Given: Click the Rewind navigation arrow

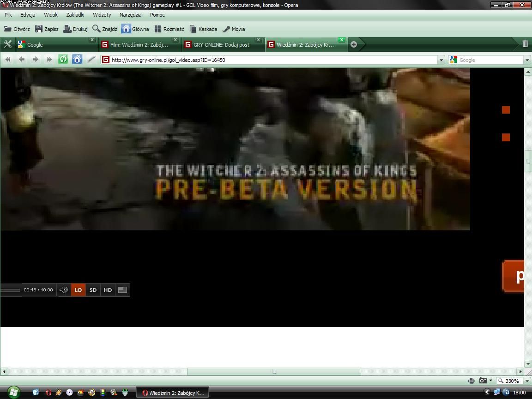Looking at the screenshot, I should [x=8, y=59].
